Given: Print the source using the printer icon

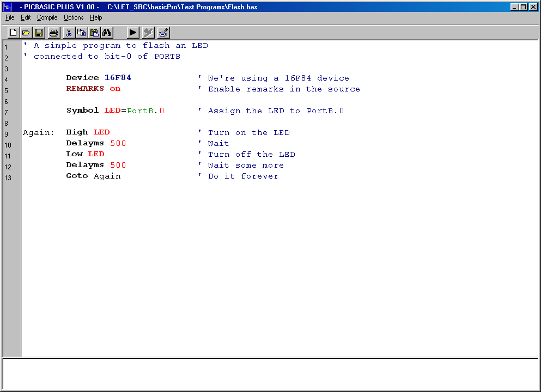Looking at the screenshot, I should (54, 33).
